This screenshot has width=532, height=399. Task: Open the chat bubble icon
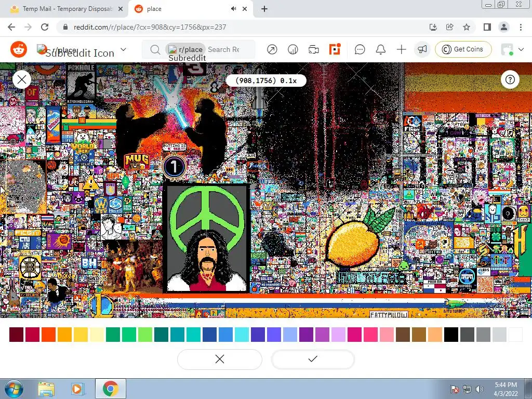pyautogui.click(x=360, y=49)
